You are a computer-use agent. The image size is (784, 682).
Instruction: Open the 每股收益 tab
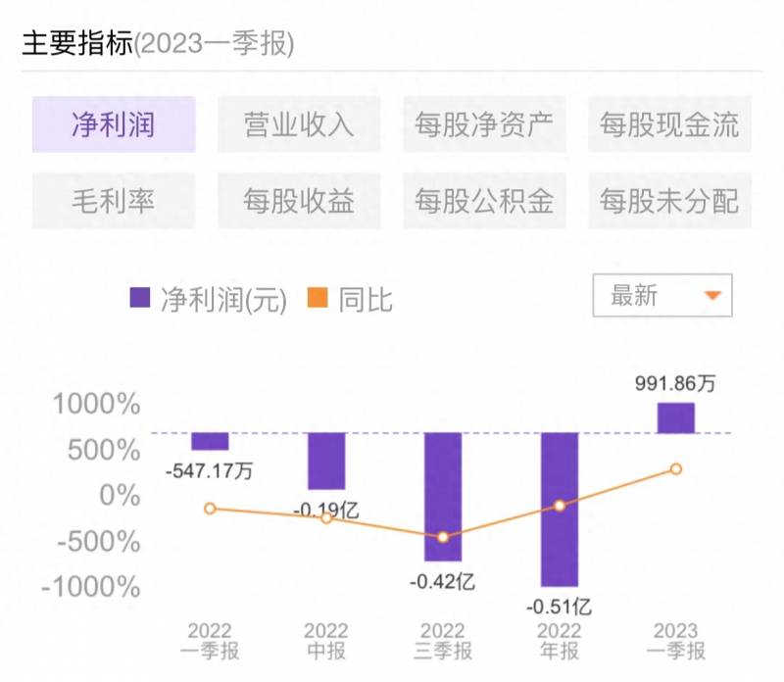click(x=299, y=201)
